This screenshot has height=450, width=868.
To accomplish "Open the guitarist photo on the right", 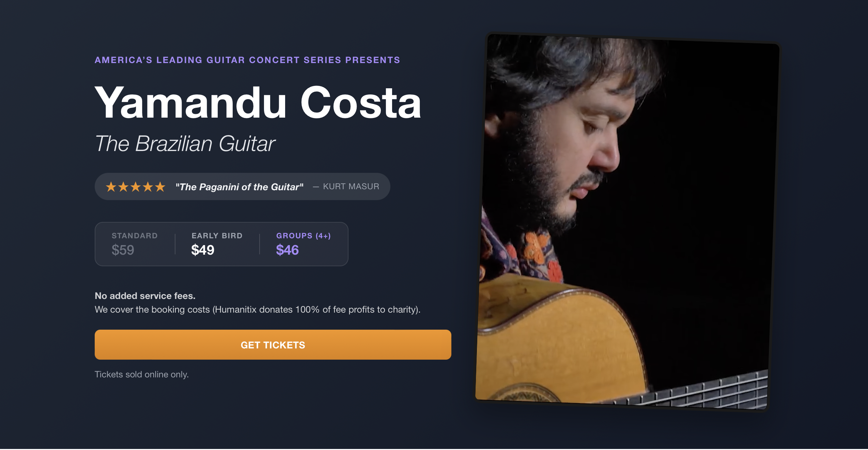I will (626, 222).
